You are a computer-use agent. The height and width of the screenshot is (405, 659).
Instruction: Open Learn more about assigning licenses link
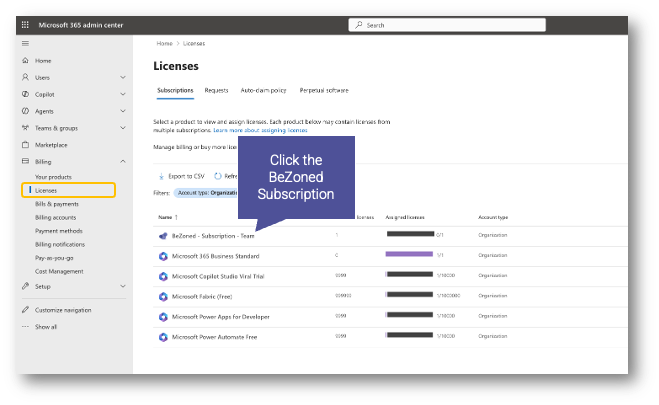point(260,130)
